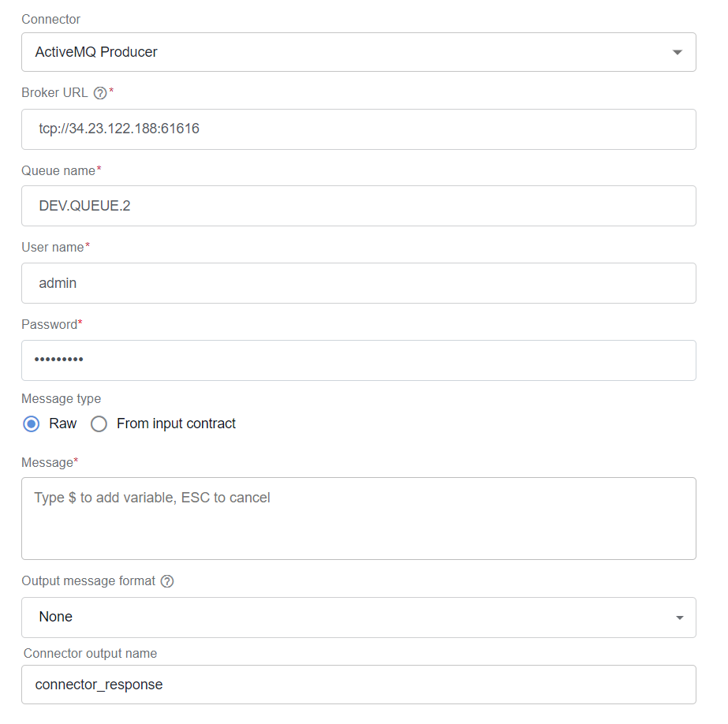Image resolution: width=728 pixels, height=724 pixels.
Task: Select the User name field containing admin
Action: 358,283
